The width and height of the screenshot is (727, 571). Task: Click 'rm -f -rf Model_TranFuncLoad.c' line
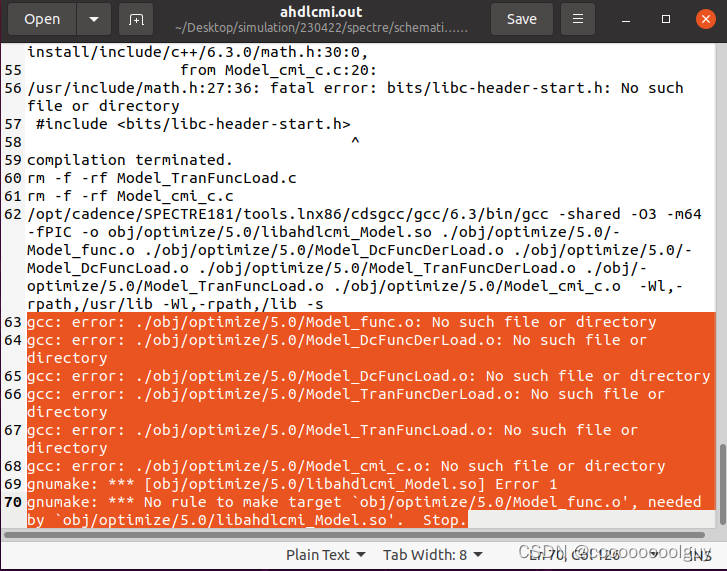(161, 178)
